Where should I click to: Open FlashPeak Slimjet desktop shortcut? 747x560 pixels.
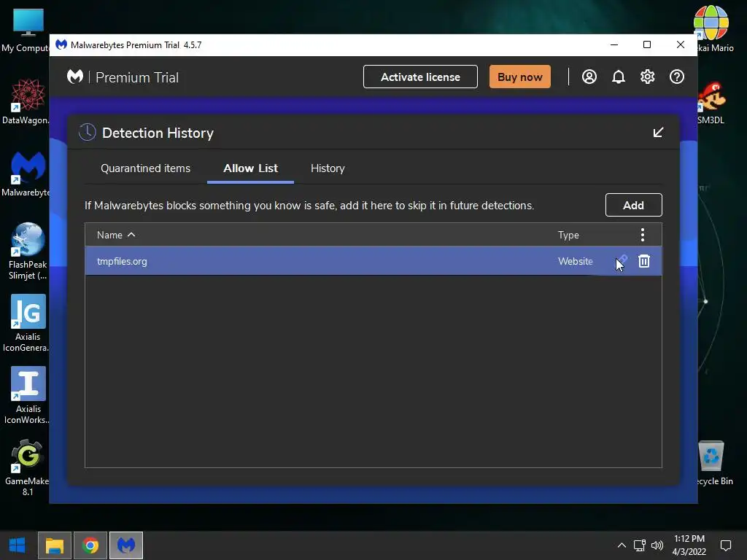click(28, 252)
